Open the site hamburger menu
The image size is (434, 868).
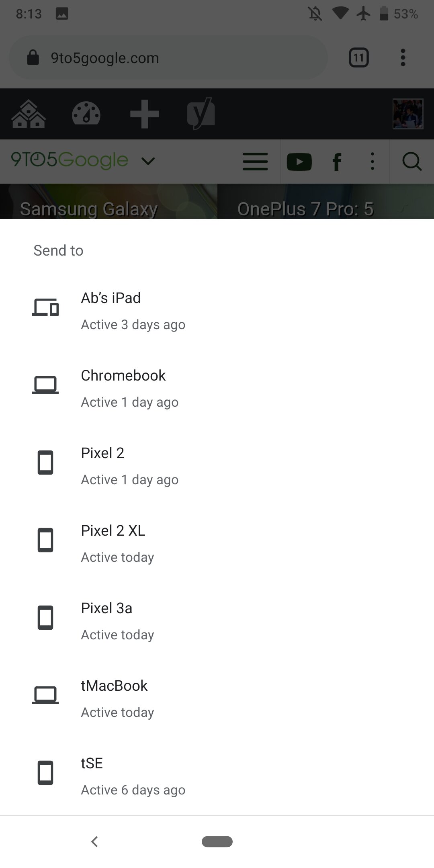pyautogui.click(x=255, y=162)
